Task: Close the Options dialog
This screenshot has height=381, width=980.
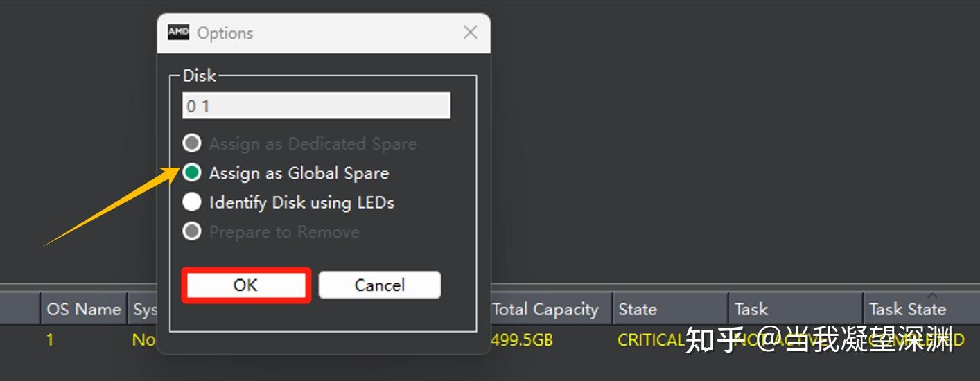Action: click(x=471, y=33)
